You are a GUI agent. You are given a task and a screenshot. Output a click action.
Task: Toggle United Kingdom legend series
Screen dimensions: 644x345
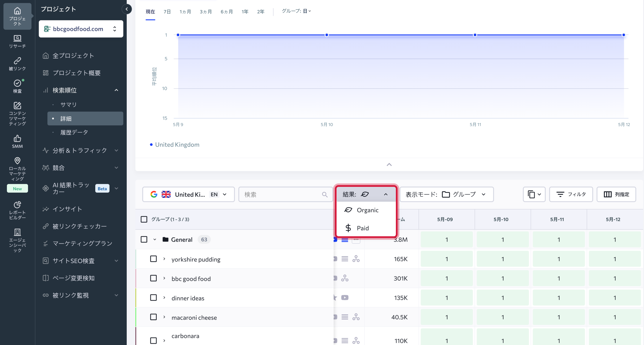(174, 145)
